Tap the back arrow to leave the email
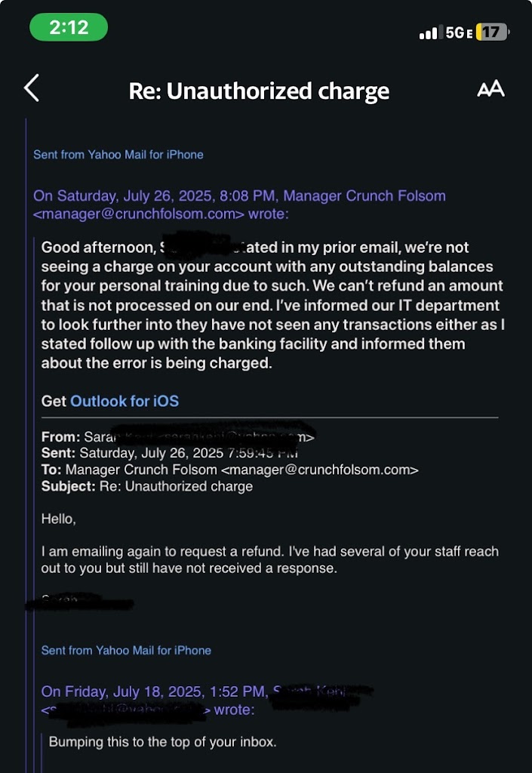Image resolution: width=532 pixels, height=773 pixels. (32, 89)
